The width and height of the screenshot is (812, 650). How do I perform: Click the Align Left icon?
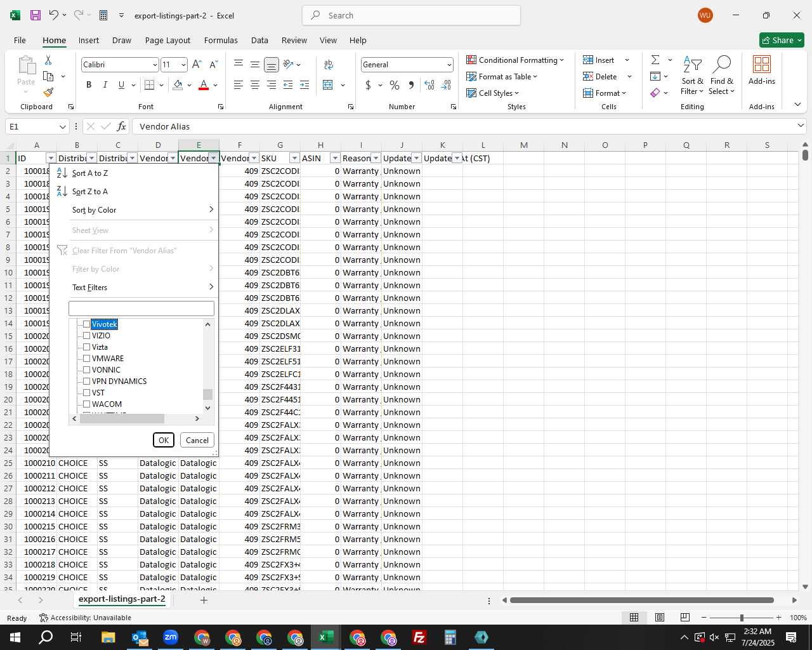coord(238,85)
